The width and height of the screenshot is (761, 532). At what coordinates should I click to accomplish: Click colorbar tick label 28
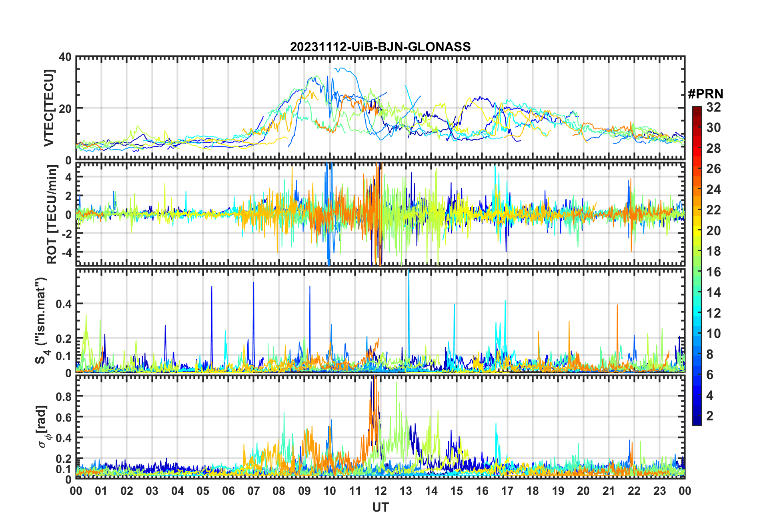tap(713, 148)
